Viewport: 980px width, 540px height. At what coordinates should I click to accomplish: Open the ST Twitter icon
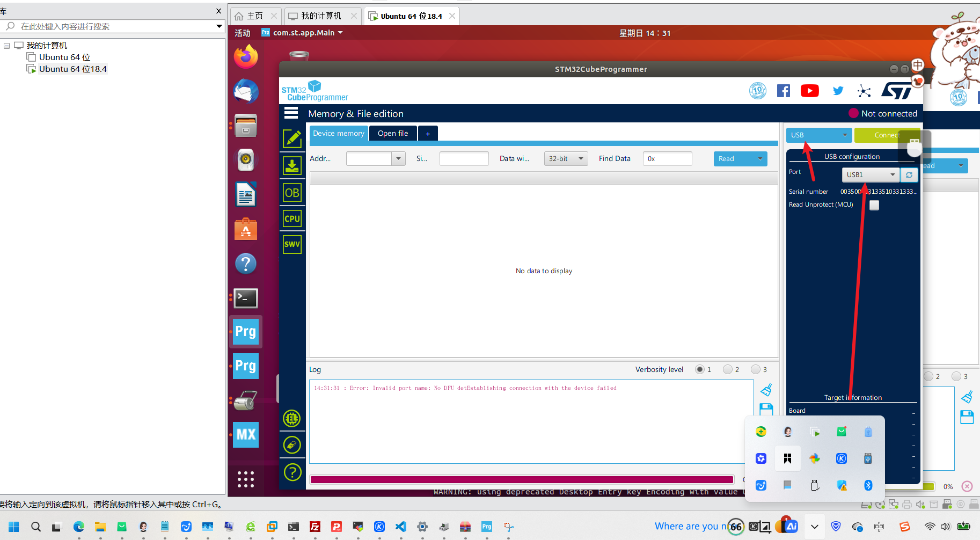[838, 91]
